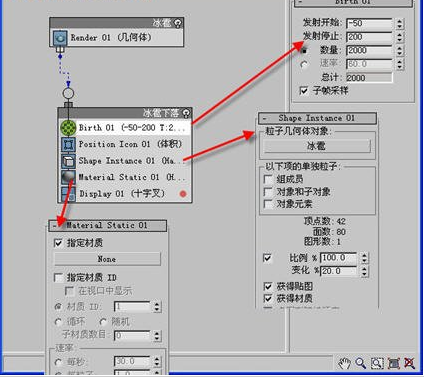The image size is (424, 377).
Task: Click the 变化 % spinner arrows
Action: pos(364,271)
